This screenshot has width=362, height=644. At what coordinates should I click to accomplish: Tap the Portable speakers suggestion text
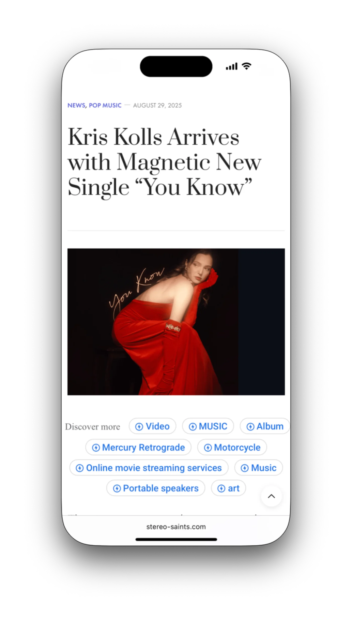click(x=161, y=488)
